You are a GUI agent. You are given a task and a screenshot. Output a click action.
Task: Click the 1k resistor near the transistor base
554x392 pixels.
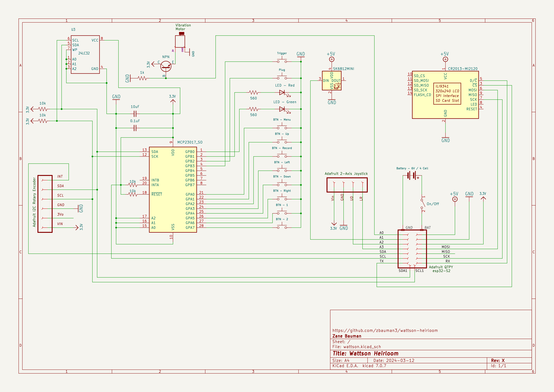click(142, 78)
